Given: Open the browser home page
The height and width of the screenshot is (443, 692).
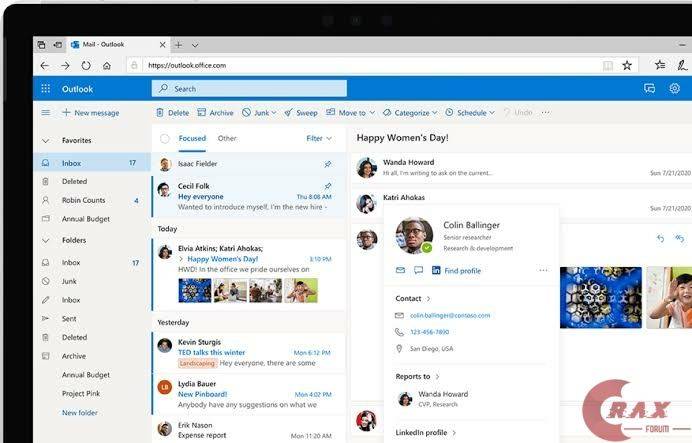Looking at the screenshot, I should [107, 66].
